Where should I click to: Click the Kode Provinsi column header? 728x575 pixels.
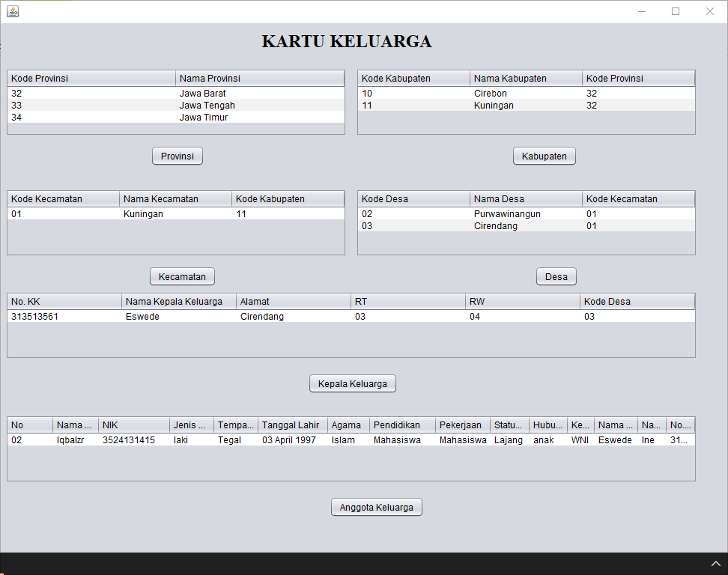pyautogui.click(x=90, y=78)
